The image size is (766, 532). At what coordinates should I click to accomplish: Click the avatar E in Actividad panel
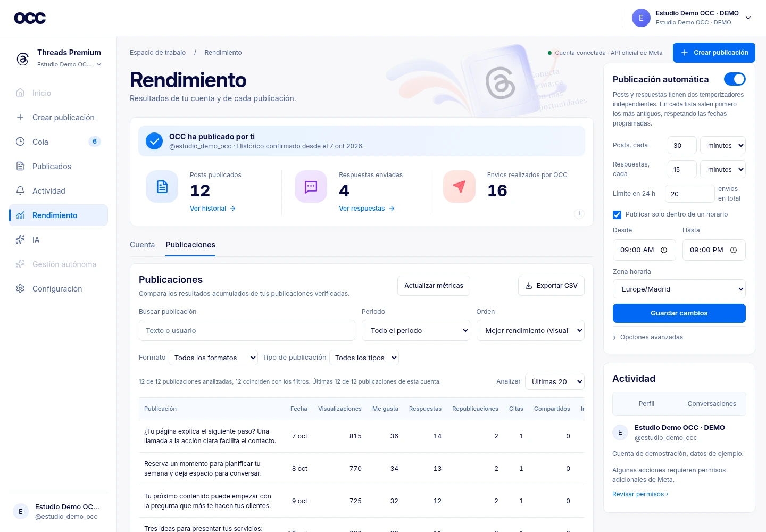click(620, 433)
